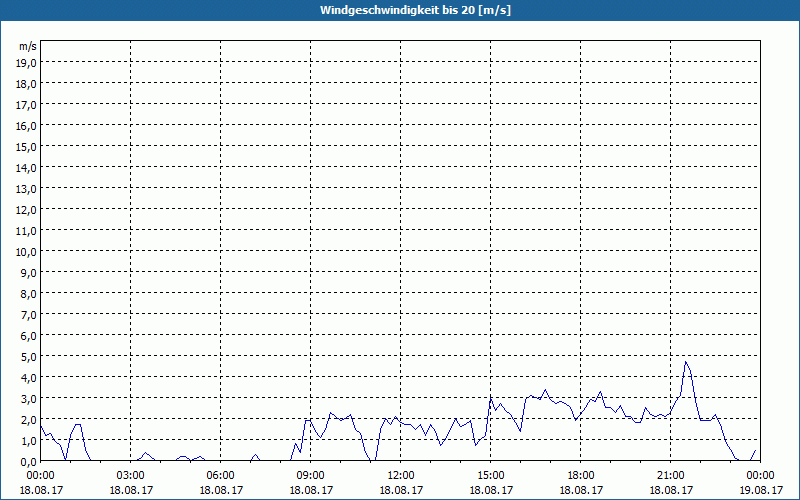Viewport: 800px width, 500px height.
Task: Select the 5,0 y-axis label
Action: coord(27,356)
